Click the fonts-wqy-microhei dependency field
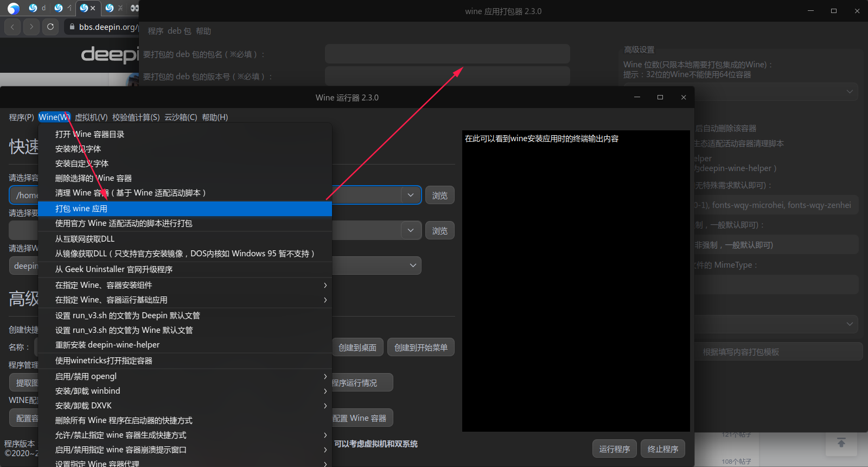Image resolution: width=868 pixels, height=467 pixels. click(x=776, y=205)
